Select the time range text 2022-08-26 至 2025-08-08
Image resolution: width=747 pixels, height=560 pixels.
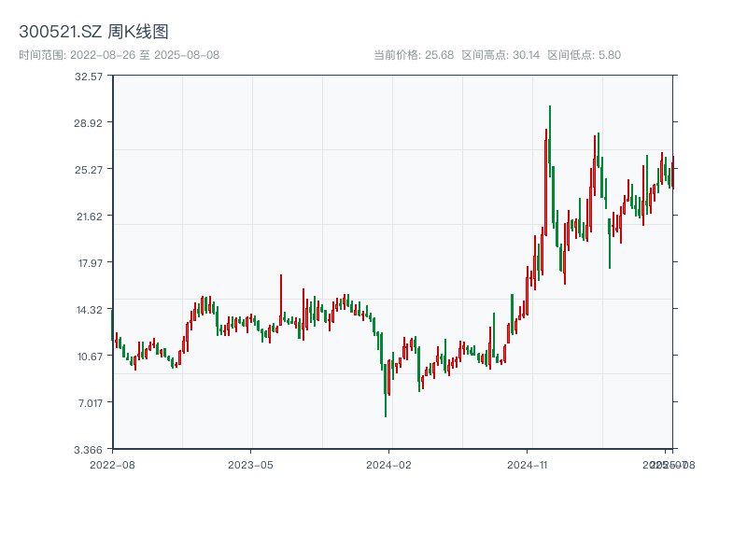tap(120, 55)
